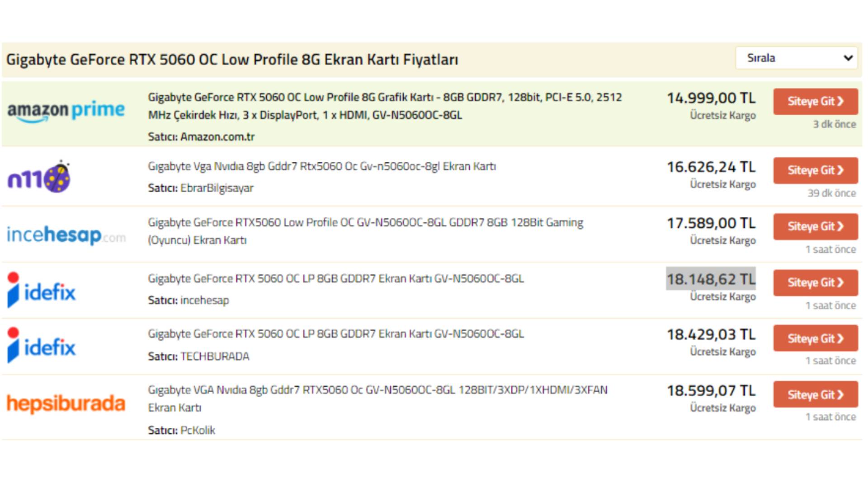The image size is (868, 488).
Task: Open the n11 Gigabyte Vga Nvidia listing title
Action: point(322,166)
